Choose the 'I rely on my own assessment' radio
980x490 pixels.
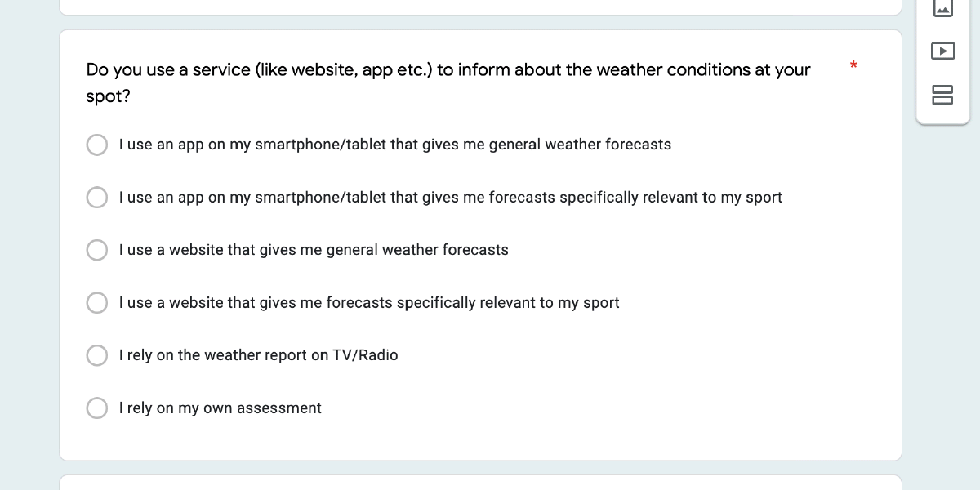[97, 408]
